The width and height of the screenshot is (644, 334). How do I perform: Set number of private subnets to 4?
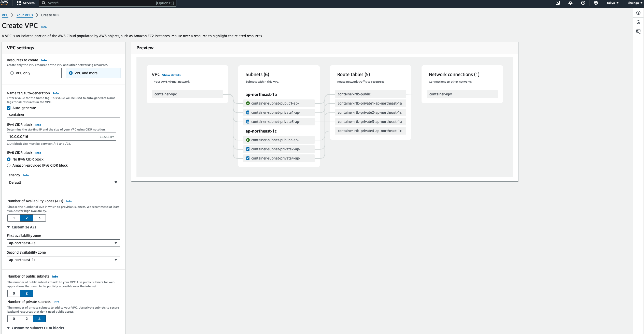(39, 319)
